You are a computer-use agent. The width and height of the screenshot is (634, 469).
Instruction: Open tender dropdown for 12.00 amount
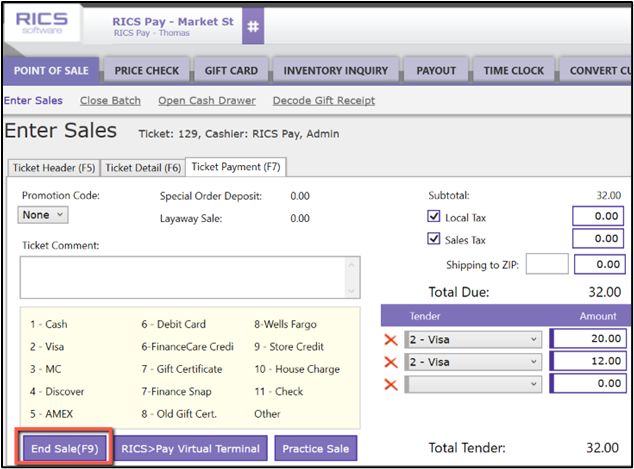473,361
